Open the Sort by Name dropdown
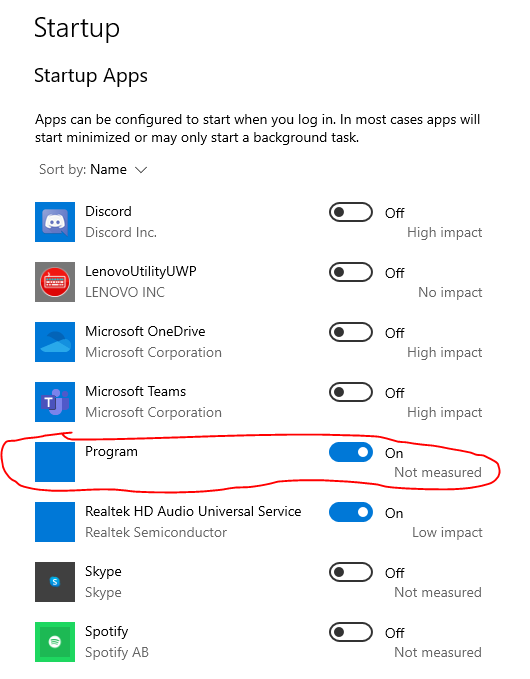530x679 pixels. tap(93, 169)
